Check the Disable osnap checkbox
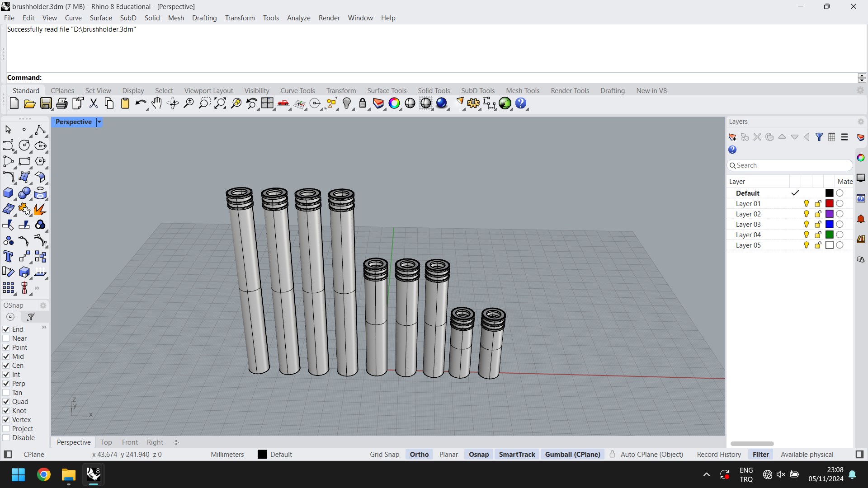Viewport: 868px width, 488px height. click(x=6, y=438)
